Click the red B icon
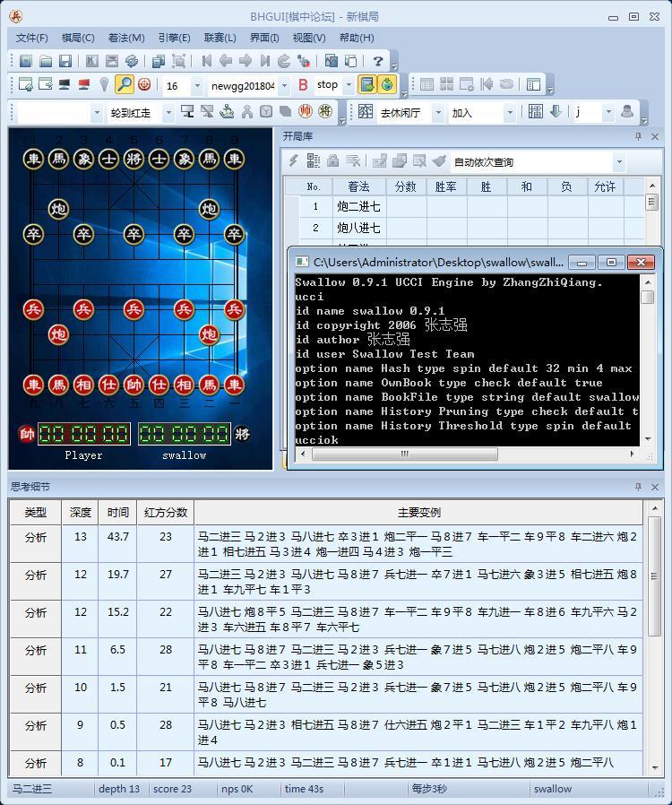Viewport: 672px width, 805px height. (x=303, y=84)
